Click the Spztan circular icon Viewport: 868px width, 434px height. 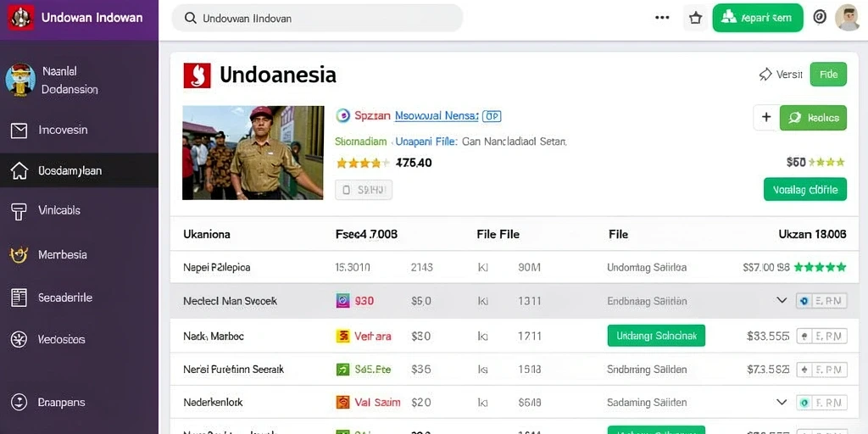342,115
